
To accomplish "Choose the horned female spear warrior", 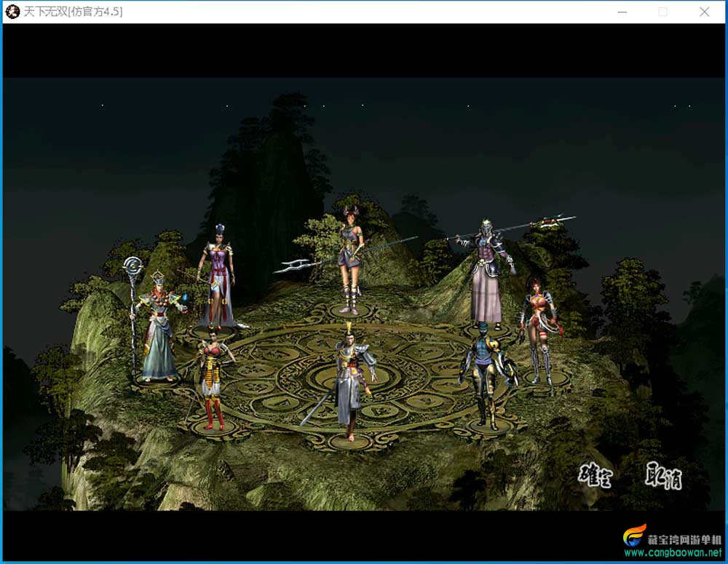I will pos(351,260).
